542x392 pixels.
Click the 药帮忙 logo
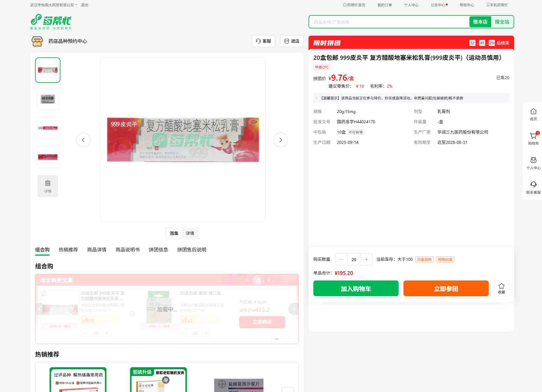[x=51, y=22]
